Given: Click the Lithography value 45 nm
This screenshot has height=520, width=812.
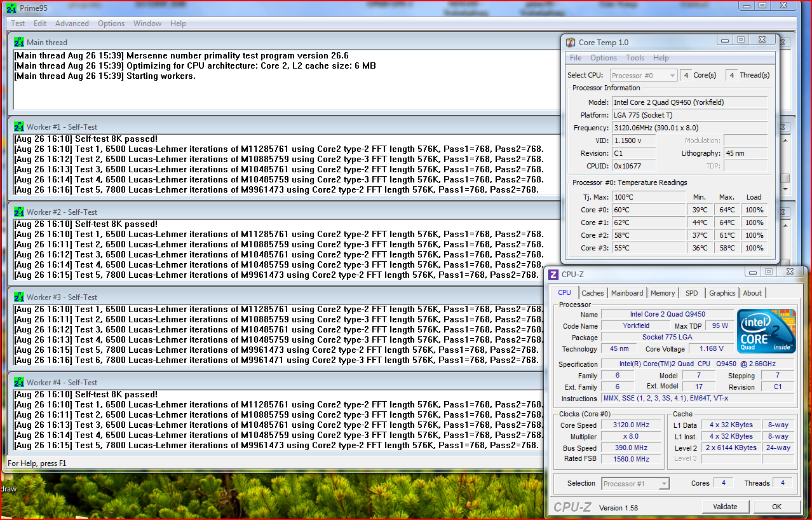Looking at the screenshot, I should (x=745, y=153).
